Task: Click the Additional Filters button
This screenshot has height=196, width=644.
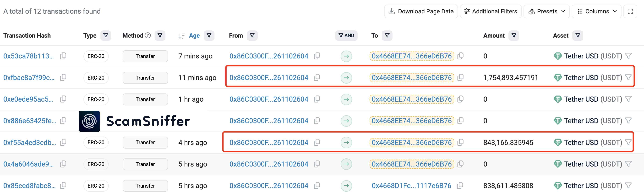Action: [x=491, y=11]
